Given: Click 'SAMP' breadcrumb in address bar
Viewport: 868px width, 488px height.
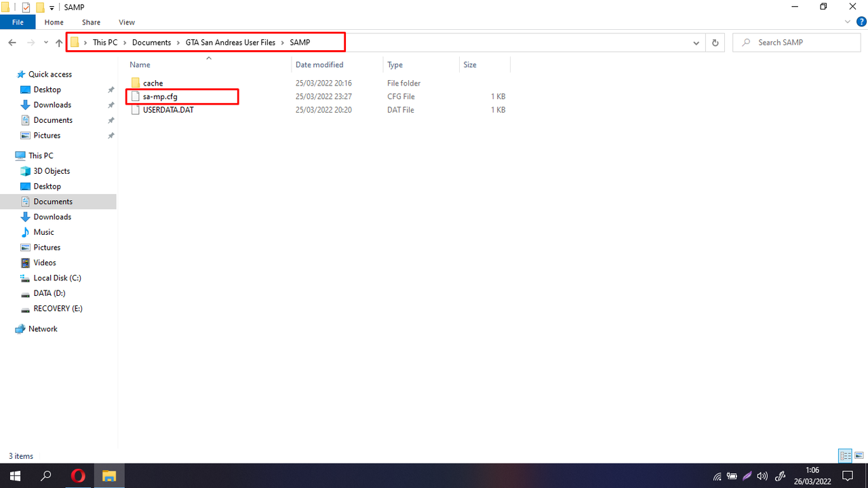Looking at the screenshot, I should point(300,42).
